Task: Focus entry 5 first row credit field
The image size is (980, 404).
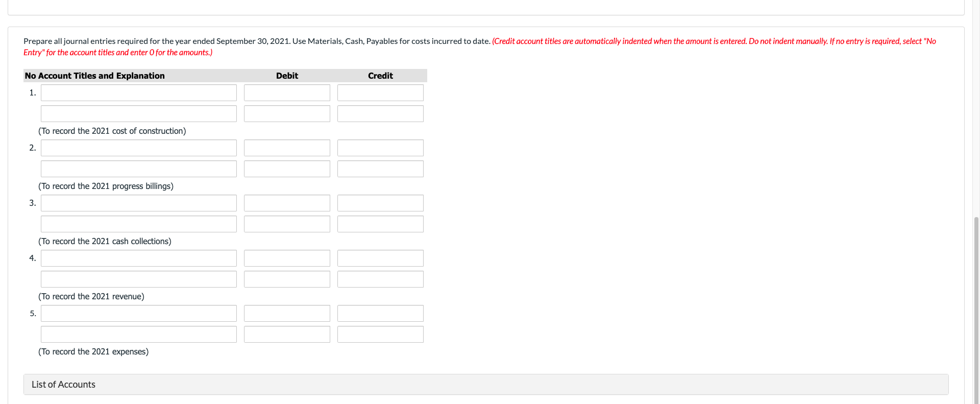Action: click(x=380, y=313)
